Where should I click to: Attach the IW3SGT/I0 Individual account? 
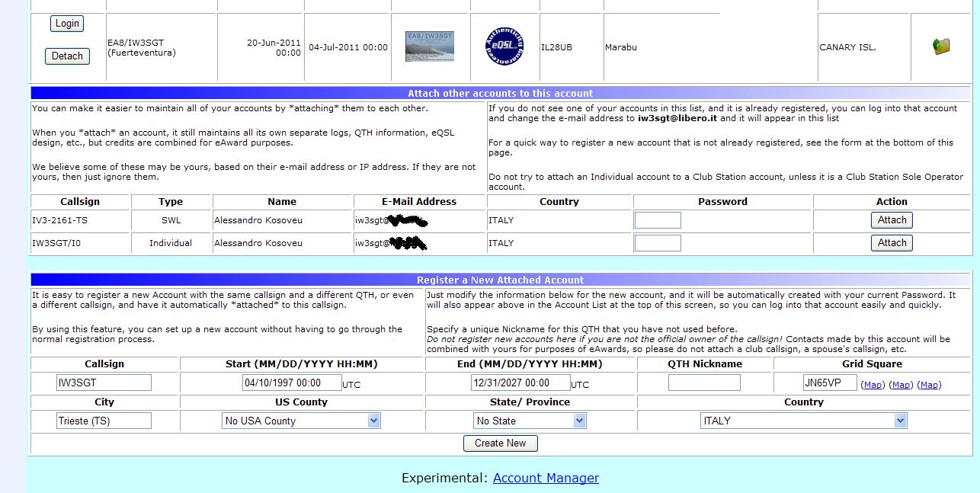point(892,243)
